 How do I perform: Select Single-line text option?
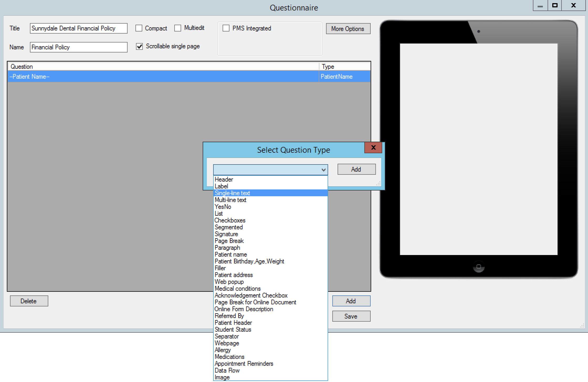click(x=271, y=193)
